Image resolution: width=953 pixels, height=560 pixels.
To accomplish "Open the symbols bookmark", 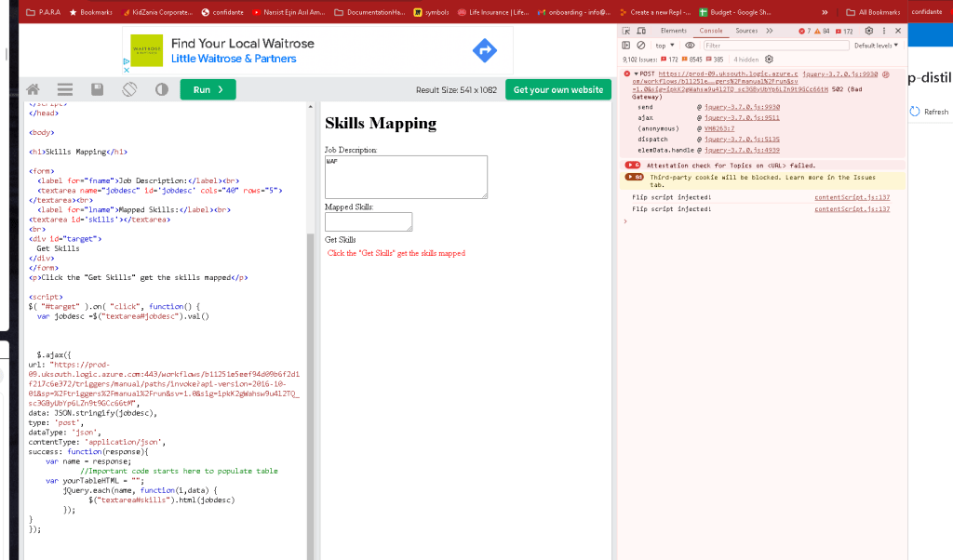I will click(x=432, y=12).
